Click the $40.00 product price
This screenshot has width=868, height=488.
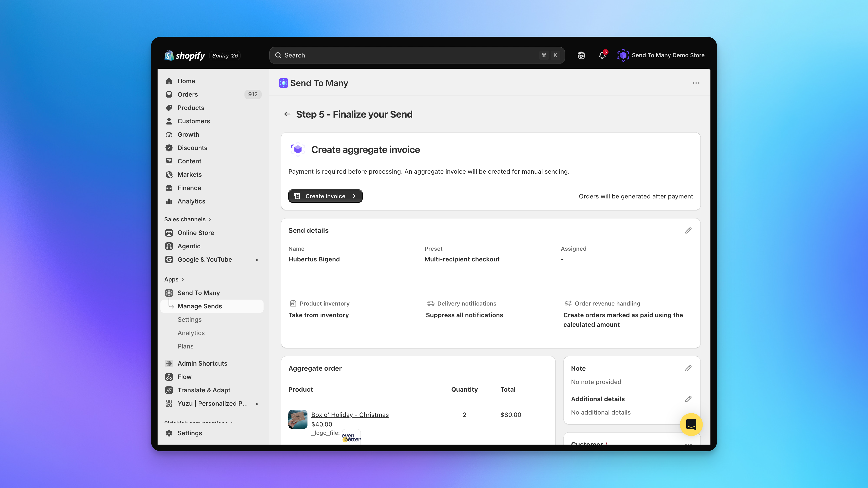tap(322, 424)
